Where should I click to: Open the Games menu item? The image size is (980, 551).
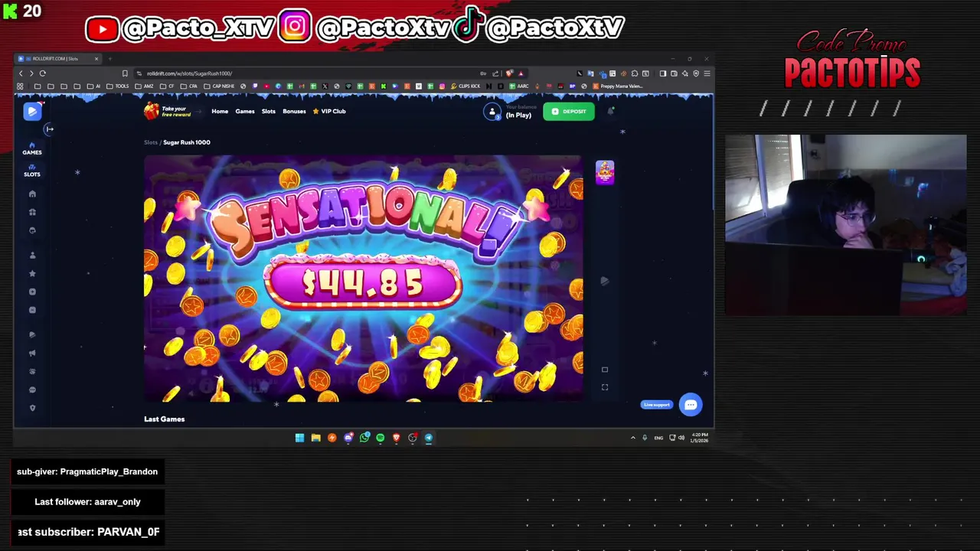[x=245, y=112]
